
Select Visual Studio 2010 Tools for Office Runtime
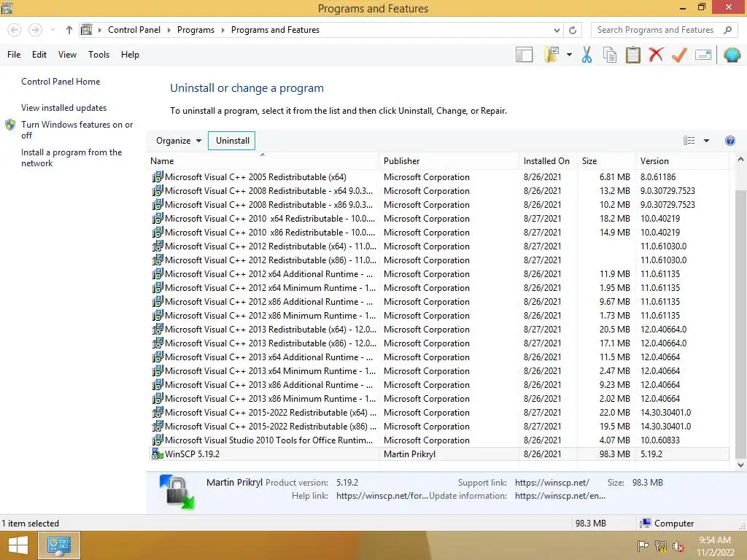[438, 440]
